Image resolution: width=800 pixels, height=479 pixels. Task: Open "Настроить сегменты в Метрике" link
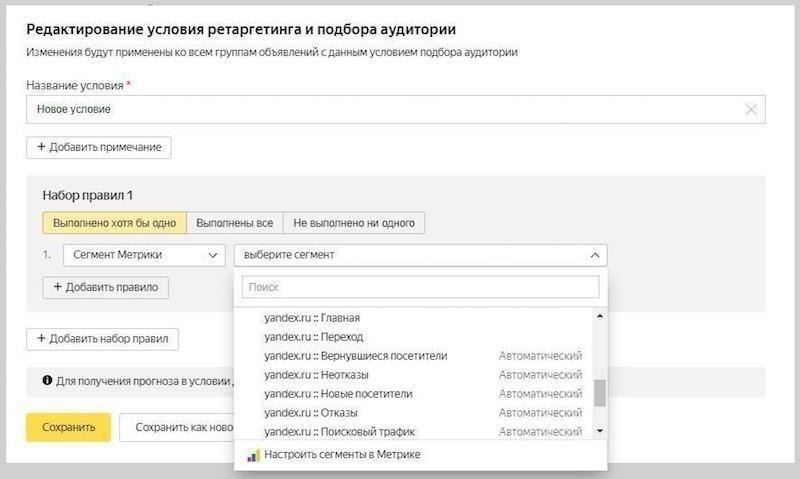tap(343, 455)
